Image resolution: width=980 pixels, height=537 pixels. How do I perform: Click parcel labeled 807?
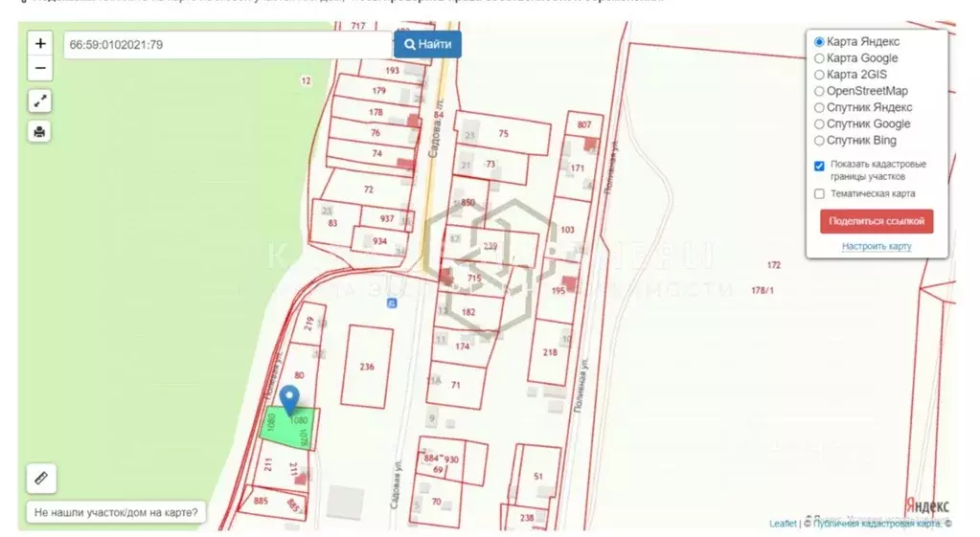(x=583, y=124)
